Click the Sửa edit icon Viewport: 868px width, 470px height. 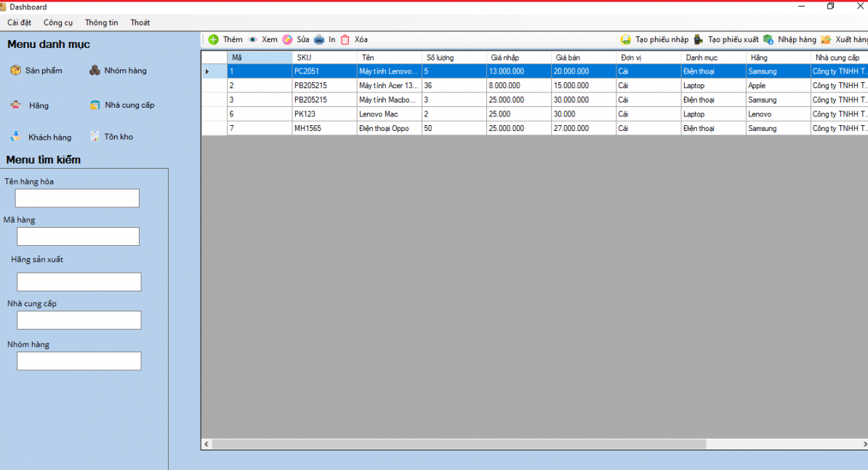tap(287, 39)
